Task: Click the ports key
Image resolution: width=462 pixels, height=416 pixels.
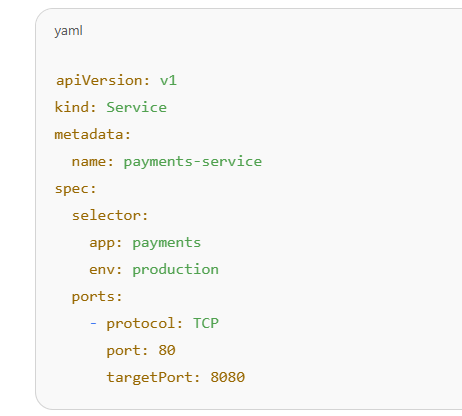Action: pos(93,297)
